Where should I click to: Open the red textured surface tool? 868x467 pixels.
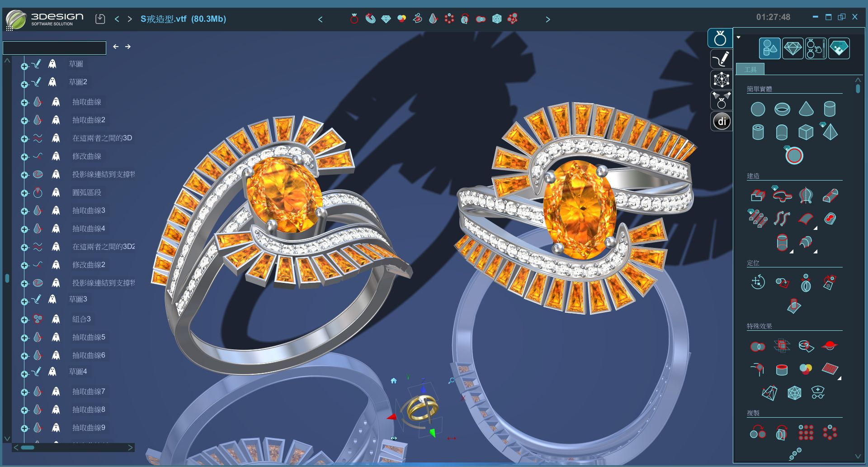click(830, 369)
